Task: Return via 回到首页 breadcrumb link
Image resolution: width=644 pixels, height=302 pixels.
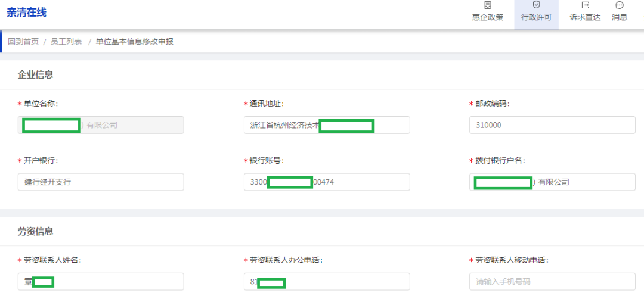Action: coord(23,42)
